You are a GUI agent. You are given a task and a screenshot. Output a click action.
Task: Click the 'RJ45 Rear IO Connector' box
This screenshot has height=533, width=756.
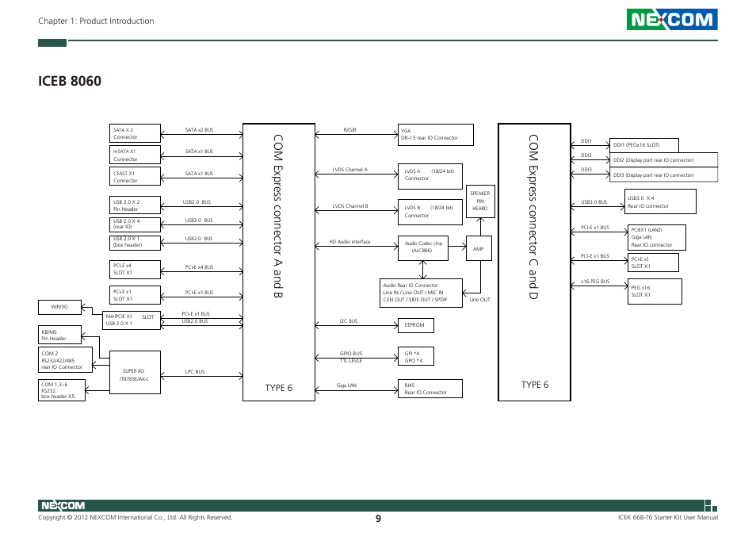(x=430, y=389)
